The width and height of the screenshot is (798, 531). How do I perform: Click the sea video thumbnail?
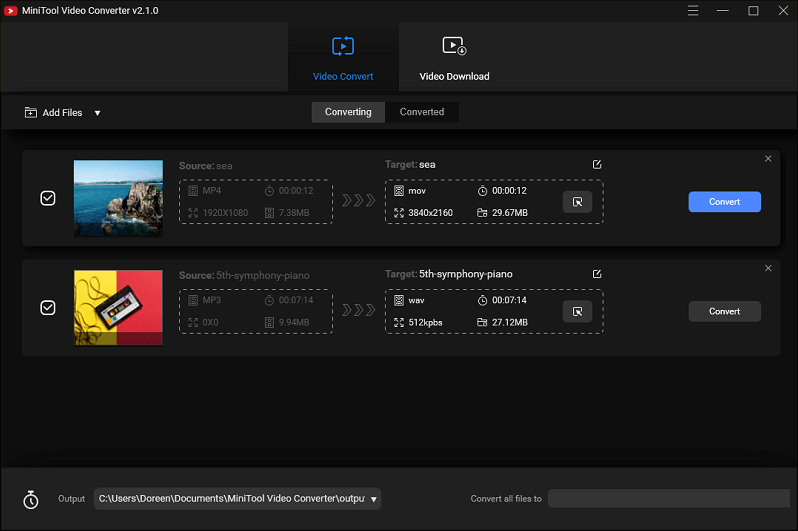pos(118,198)
